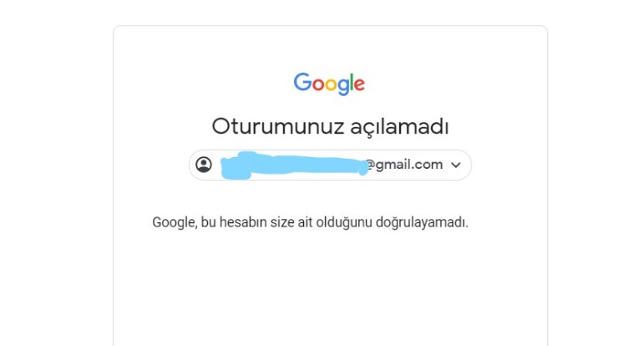Click the word 'Oturumunuz' in heading
Screen dimensions: 644x346
pos(277,126)
